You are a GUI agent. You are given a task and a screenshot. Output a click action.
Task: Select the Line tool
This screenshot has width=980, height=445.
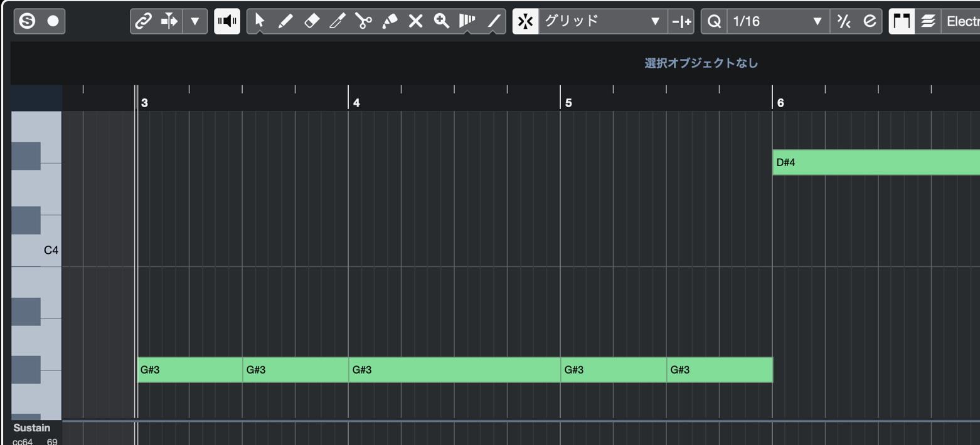click(x=494, y=21)
